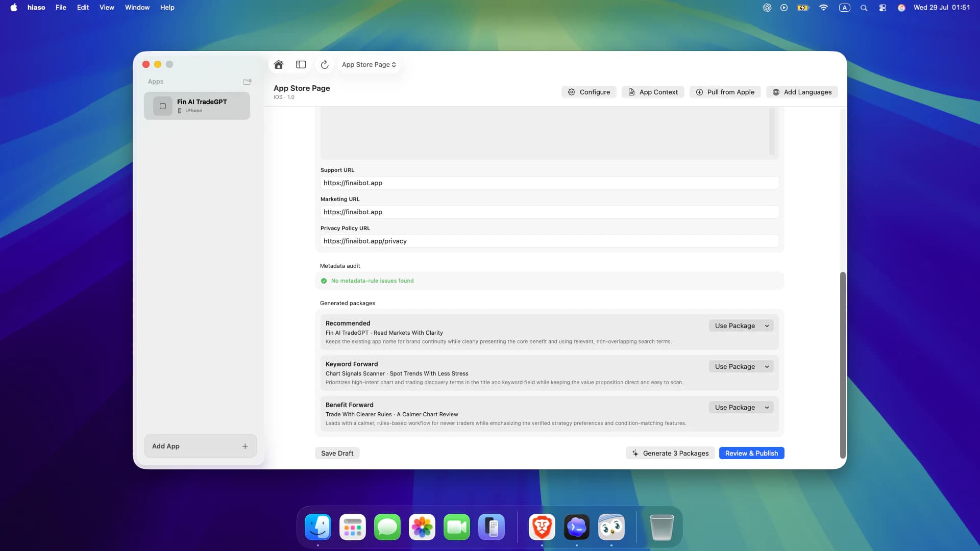The image size is (980, 551).
Task: Open Finder from the Dock
Action: (x=318, y=527)
